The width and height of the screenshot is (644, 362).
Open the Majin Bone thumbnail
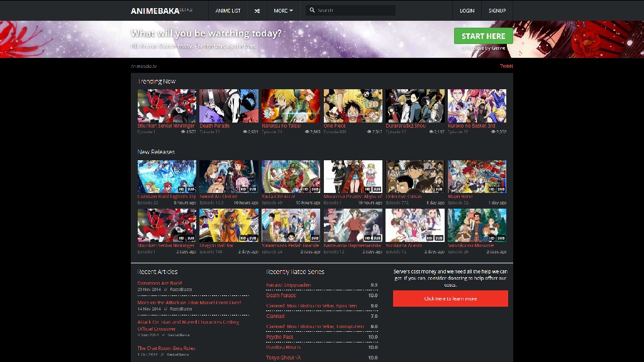pos(477,177)
